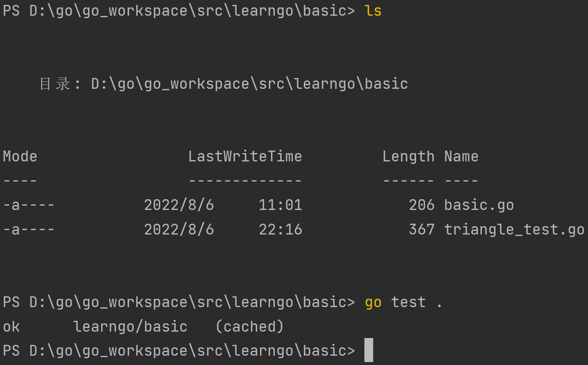Click the LastWriteTime column header
Image resolution: width=588 pixels, height=365 pixels.
pos(245,156)
